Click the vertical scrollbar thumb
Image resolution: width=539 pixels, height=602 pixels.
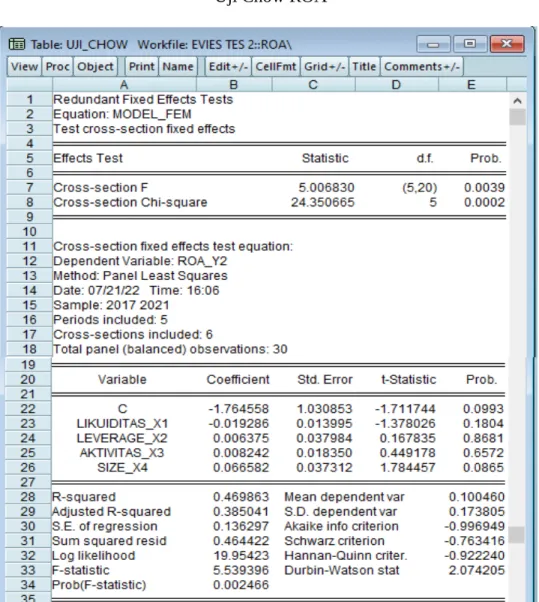point(517,117)
